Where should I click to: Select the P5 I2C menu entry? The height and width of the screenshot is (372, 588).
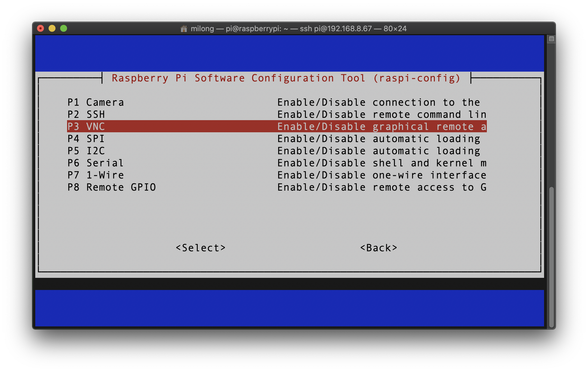pos(277,151)
